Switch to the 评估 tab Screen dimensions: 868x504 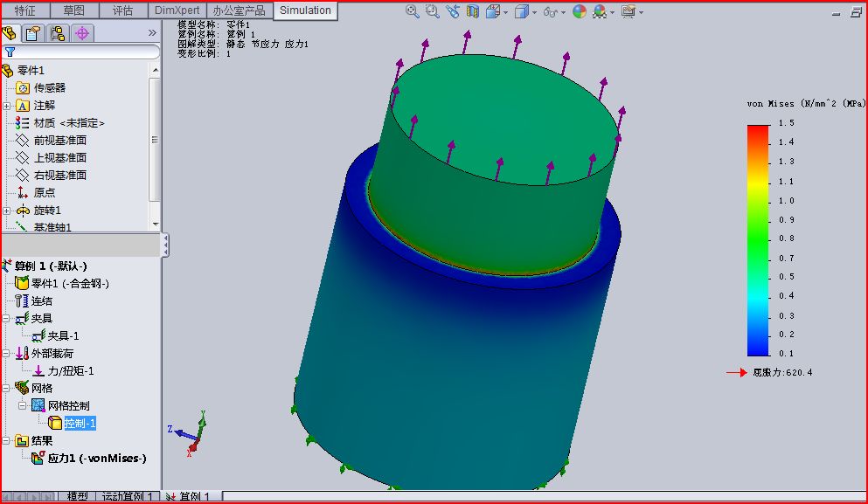tap(123, 10)
